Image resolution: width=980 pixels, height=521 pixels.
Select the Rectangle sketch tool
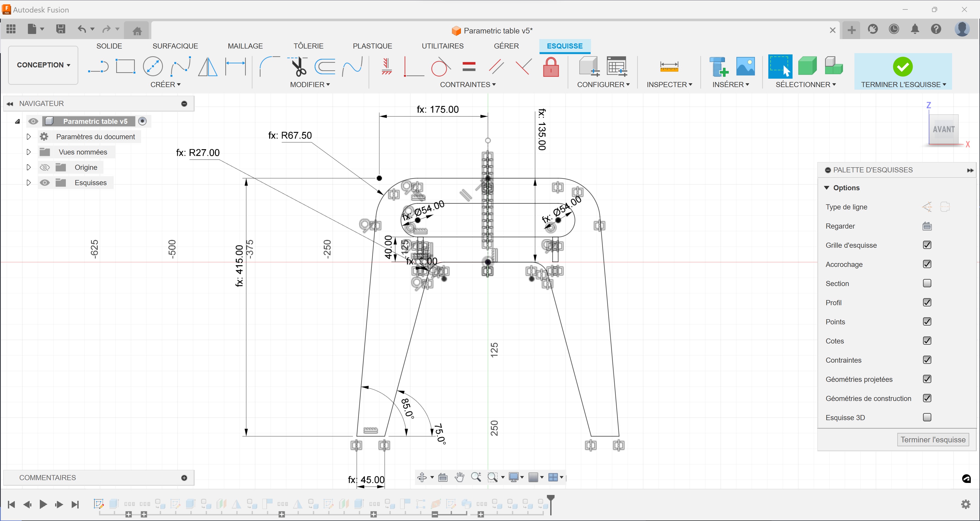[x=125, y=66]
